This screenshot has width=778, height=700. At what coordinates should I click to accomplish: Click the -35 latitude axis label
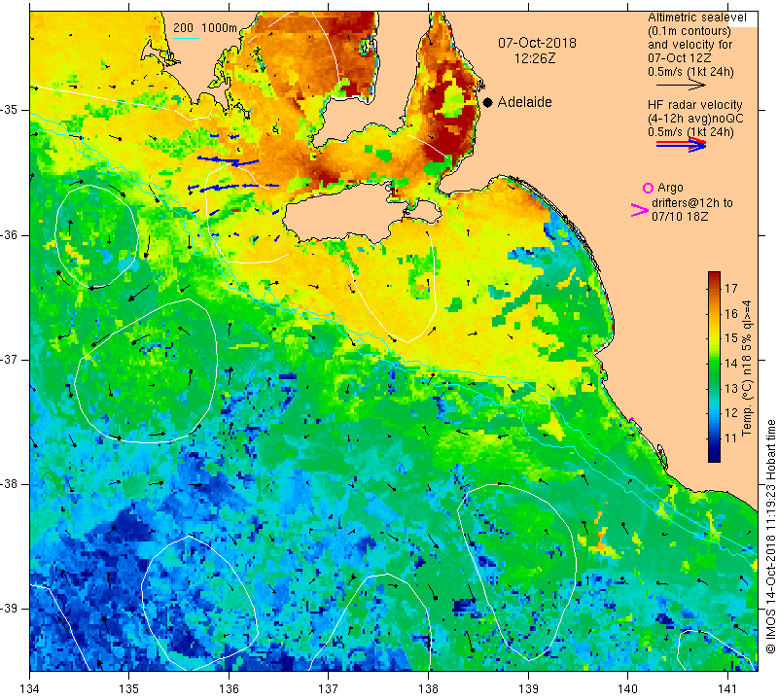(x=10, y=110)
